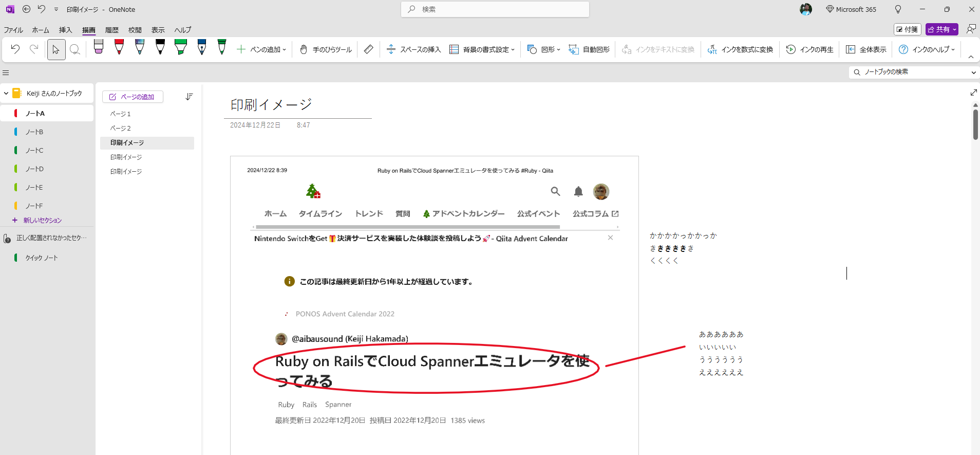Image resolution: width=980 pixels, height=455 pixels.
Task: Click the page sort icon
Action: 189,97
